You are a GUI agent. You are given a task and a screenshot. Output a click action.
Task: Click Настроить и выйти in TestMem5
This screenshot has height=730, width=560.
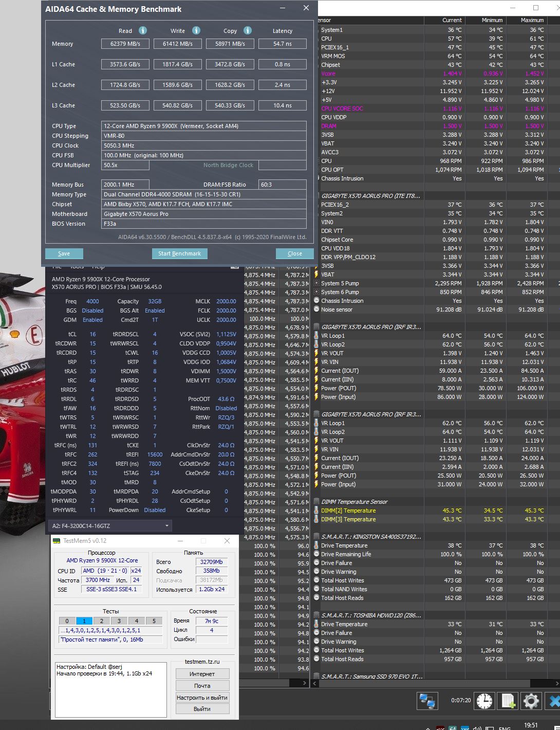[x=202, y=698]
